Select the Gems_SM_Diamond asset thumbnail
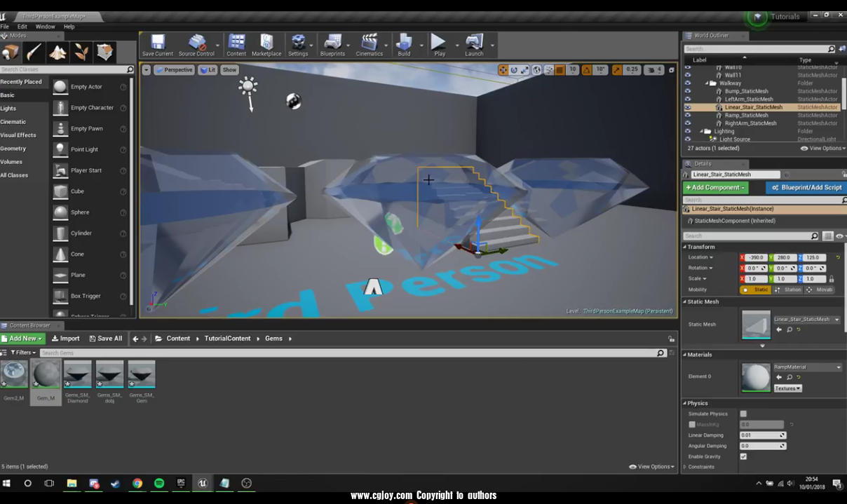 point(77,374)
